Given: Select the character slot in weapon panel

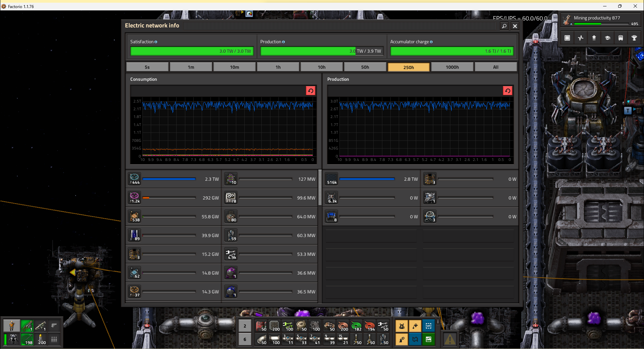Looking at the screenshot, I should [x=12, y=326].
